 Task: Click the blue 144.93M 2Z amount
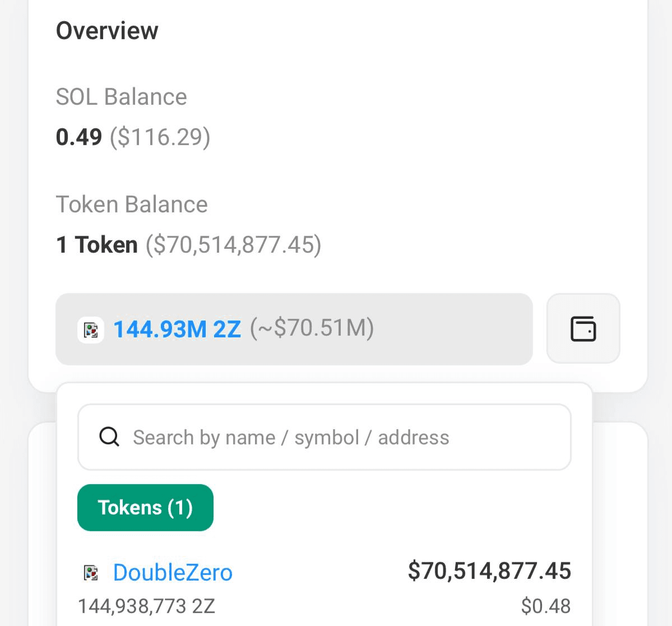point(177,329)
